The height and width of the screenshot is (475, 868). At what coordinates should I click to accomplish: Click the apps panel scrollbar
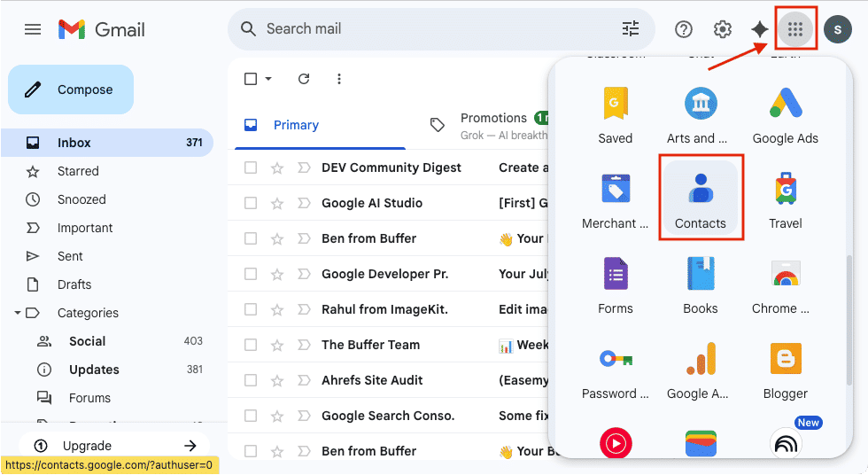tap(849, 320)
